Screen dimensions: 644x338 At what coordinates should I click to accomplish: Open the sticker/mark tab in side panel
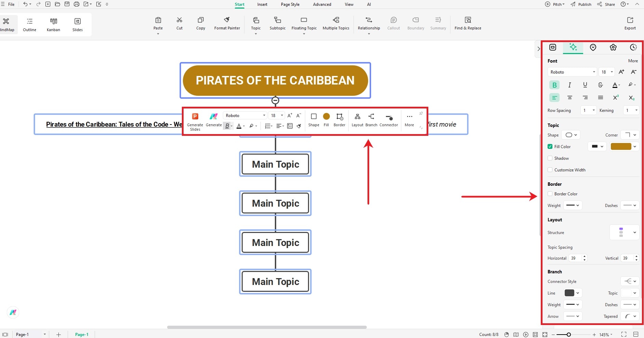point(593,47)
